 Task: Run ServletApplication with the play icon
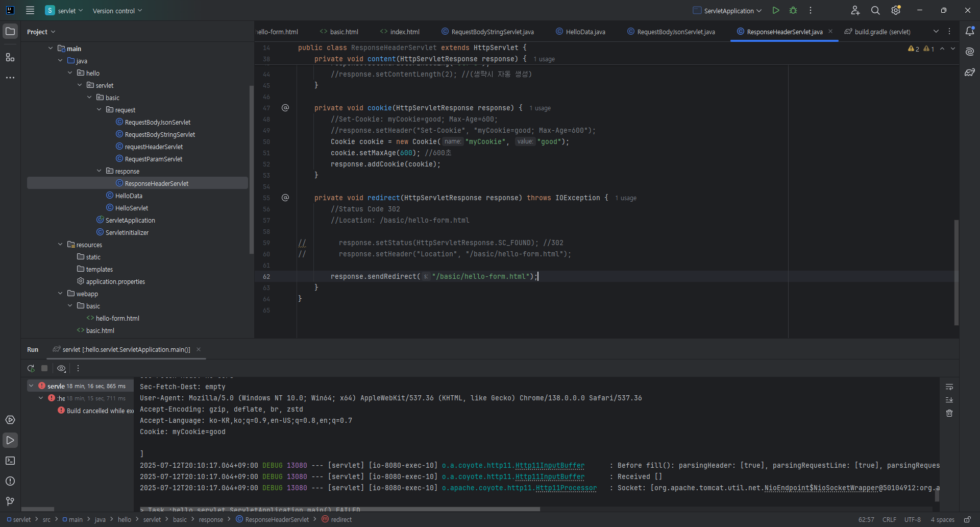pyautogui.click(x=776, y=10)
